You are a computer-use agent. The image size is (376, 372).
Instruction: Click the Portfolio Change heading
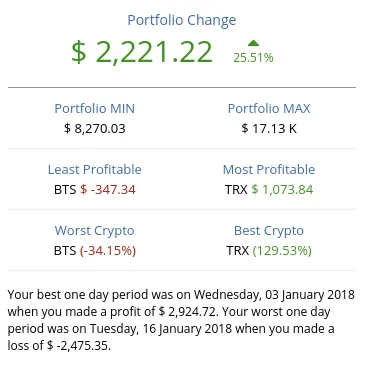point(182,20)
